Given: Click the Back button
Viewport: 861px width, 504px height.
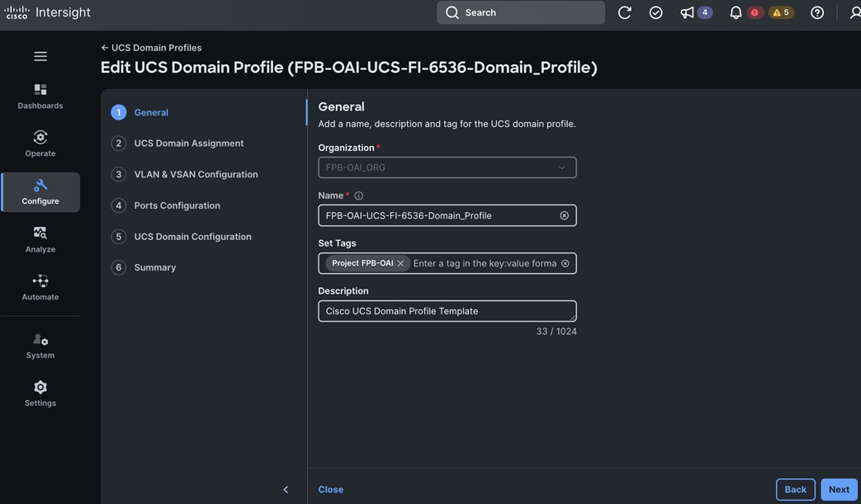Looking at the screenshot, I should coord(795,489).
